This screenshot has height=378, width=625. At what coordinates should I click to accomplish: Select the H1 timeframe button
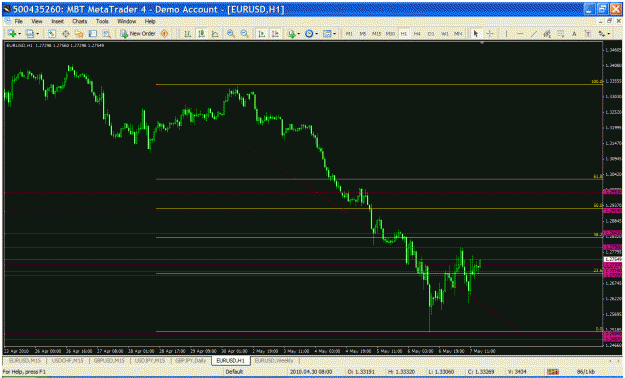coord(404,34)
